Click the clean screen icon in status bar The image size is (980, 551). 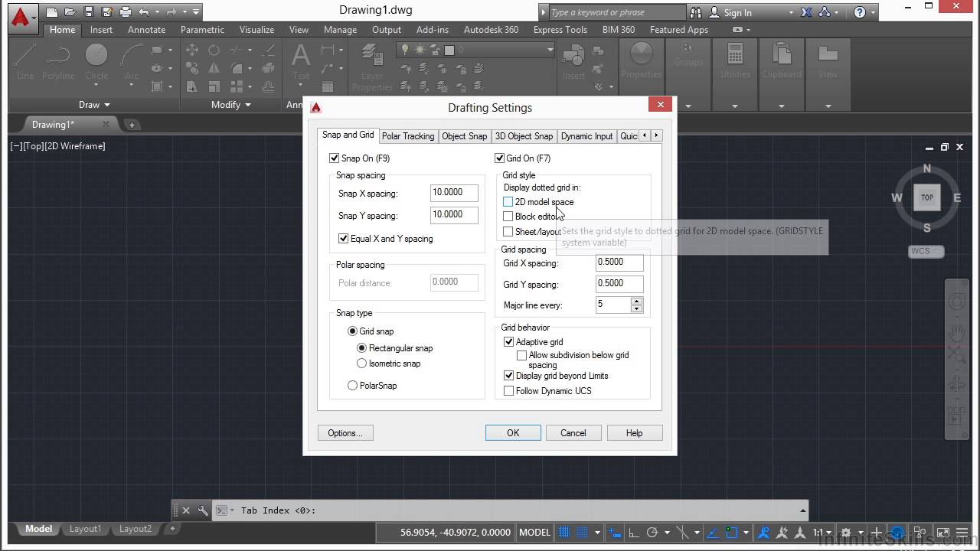943,533
